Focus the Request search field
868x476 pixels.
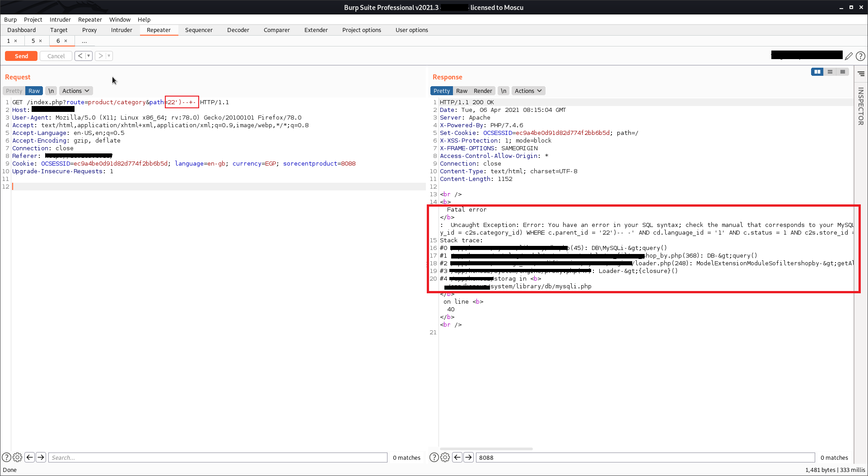[x=218, y=457]
